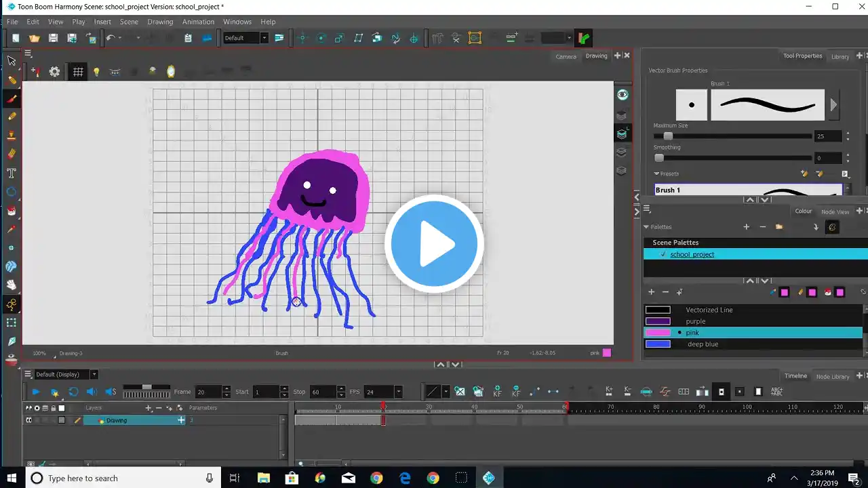Collapse the Presets section
Screen dimensions: 868x488
pos(656,174)
